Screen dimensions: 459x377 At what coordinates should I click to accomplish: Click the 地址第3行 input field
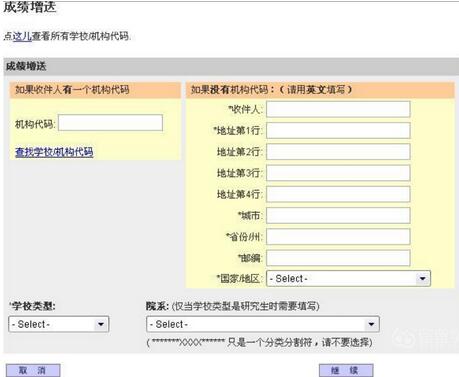coord(338,173)
